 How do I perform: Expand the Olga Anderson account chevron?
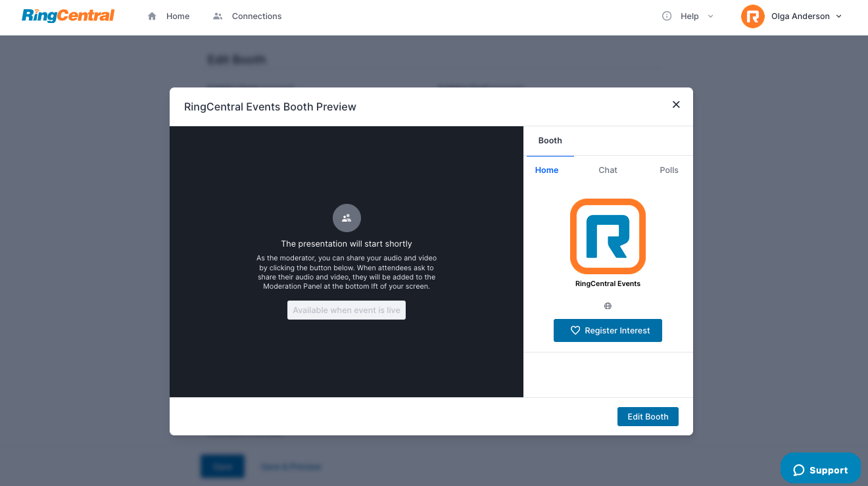[838, 16]
